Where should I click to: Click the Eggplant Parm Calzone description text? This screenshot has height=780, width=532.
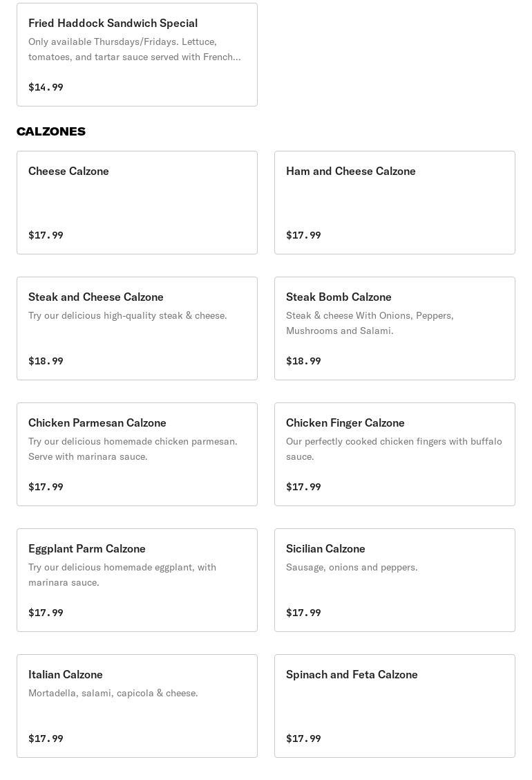click(122, 575)
